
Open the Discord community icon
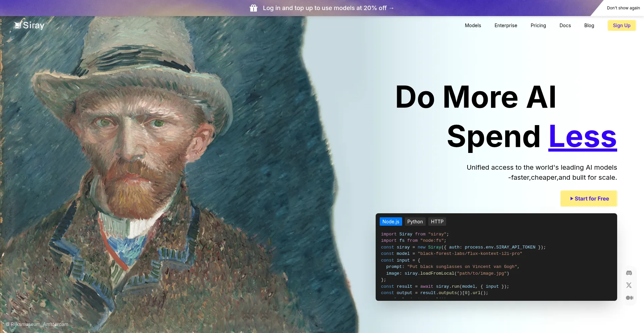point(629,273)
